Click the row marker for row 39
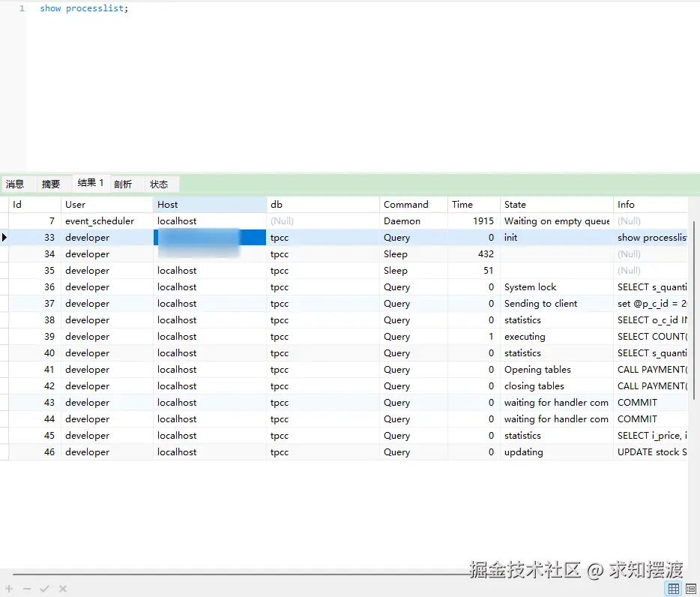This screenshot has width=700, height=597. coord(4,337)
